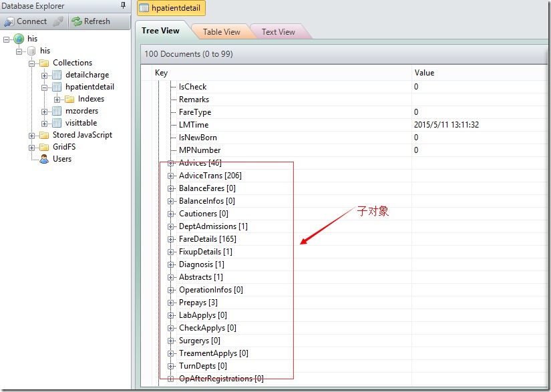The height and width of the screenshot is (392, 551).
Task: Select the mzorders collection
Action: coord(81,111)
